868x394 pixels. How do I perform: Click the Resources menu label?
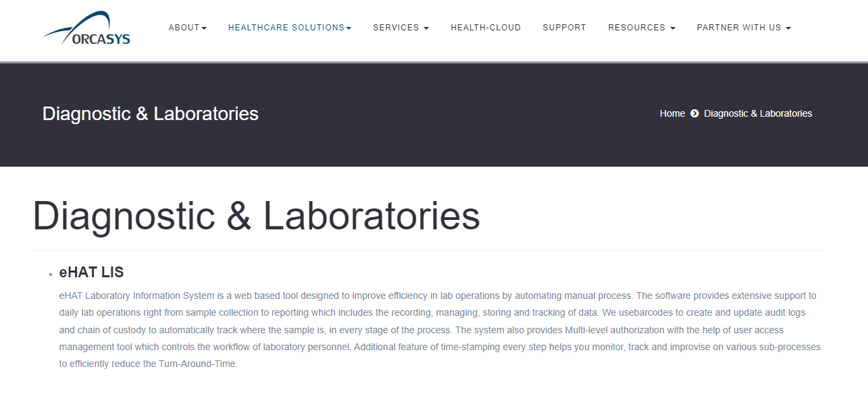click(636, 28)
